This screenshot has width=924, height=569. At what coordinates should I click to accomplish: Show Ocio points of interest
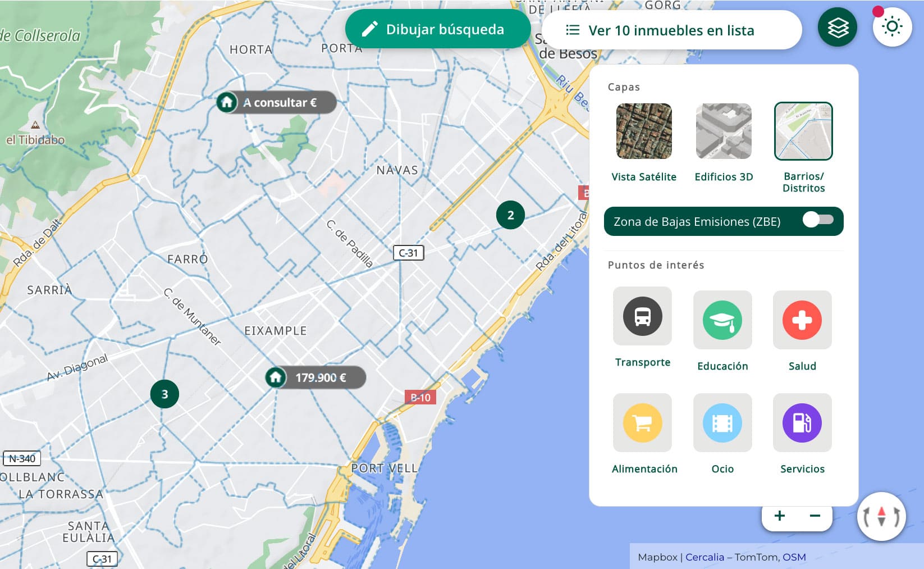[x=722, y=423]
